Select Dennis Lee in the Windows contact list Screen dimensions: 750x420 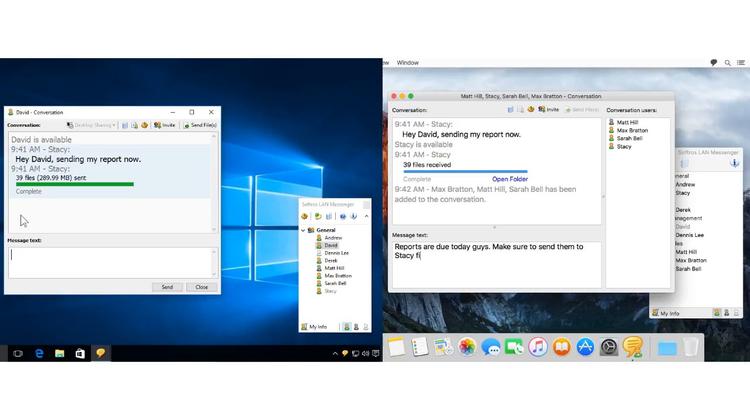(x=338, y=253)
